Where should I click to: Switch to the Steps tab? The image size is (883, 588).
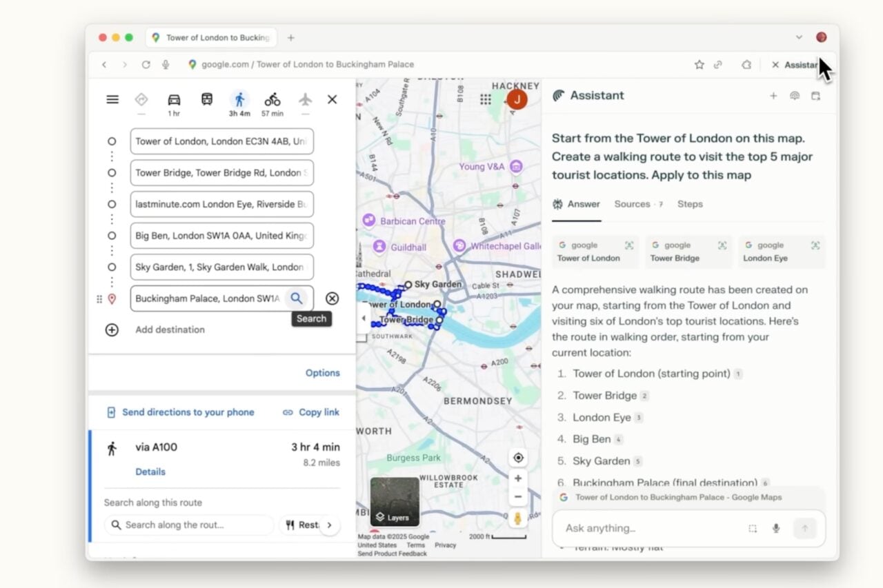coord(690,204)
